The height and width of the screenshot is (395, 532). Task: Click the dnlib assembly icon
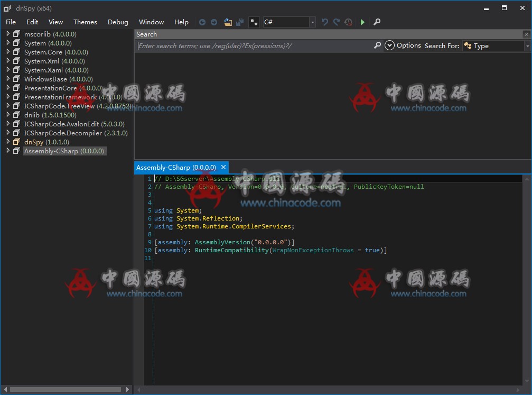pos(16,115)
